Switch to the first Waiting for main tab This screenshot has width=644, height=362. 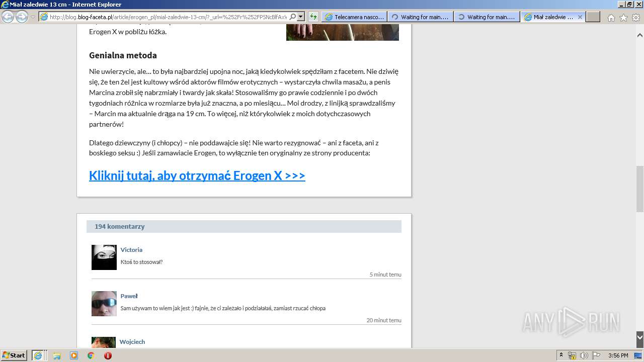[x=420, y=17]
